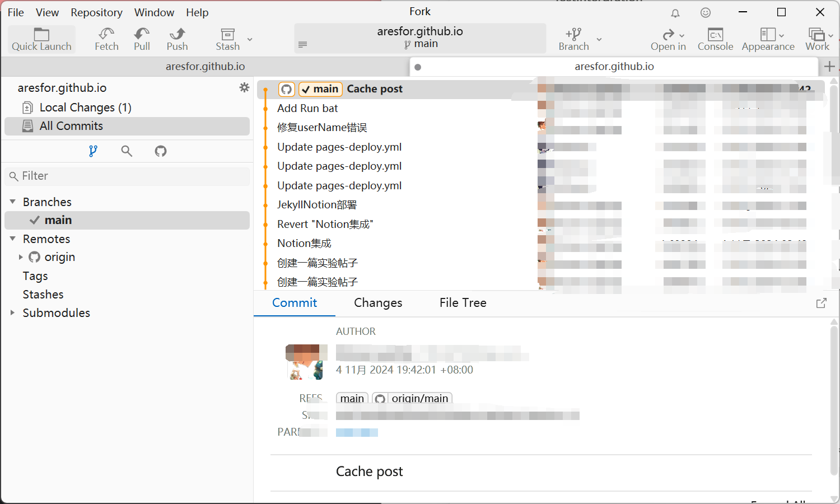Add new repository tab
The width and height of the screenshot is (840, 504).
[x=829, y=67]
